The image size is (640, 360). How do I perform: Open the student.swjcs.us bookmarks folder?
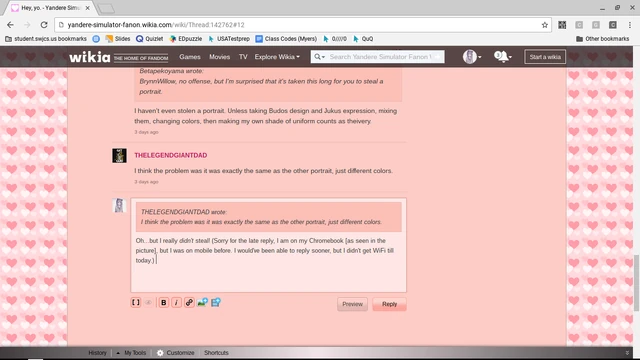coord(46,39)
